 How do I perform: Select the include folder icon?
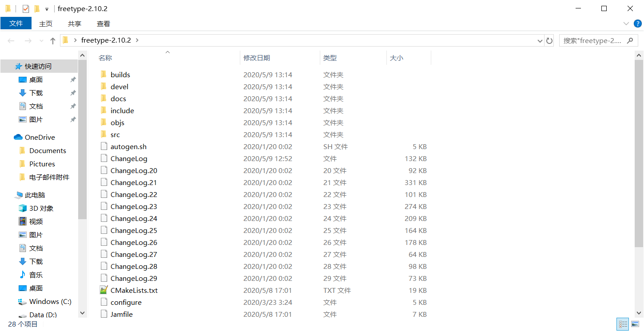[x=103, y=110]
